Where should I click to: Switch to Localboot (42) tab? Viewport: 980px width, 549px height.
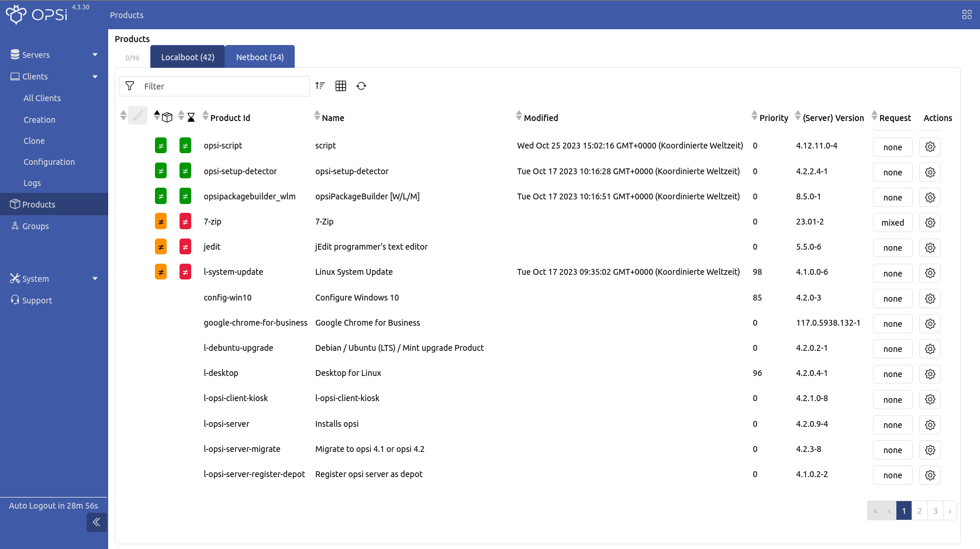tap(188, 57)
